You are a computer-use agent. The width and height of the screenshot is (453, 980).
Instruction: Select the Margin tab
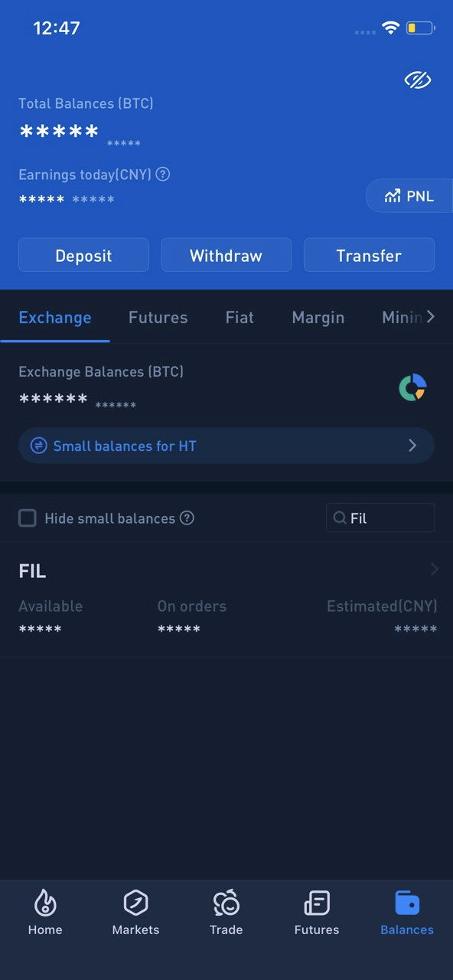pos(318,317)
